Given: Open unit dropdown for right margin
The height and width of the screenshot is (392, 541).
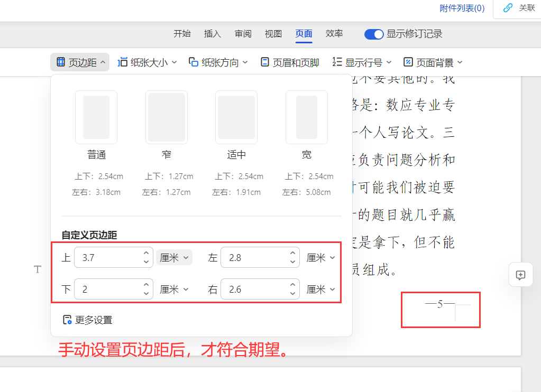Looking at the screenshot, I should tap(321, 290).
